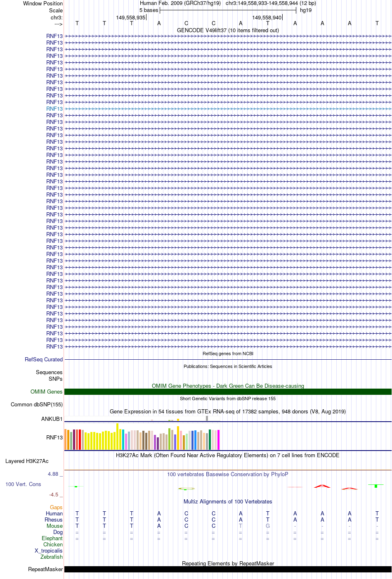Click the OMIM Gene Phenotypes track title

(228, 386)
